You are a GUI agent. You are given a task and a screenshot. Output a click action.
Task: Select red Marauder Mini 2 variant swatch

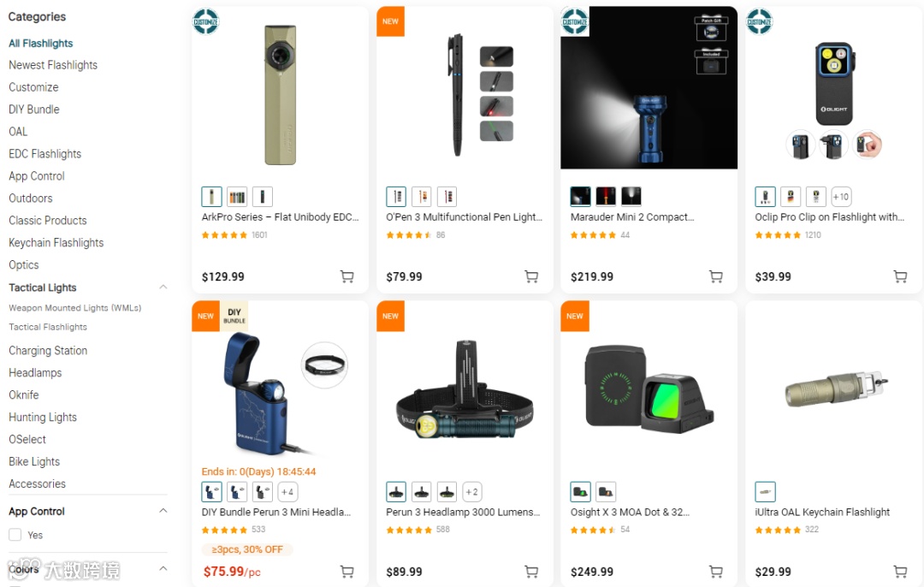point(606,196)
